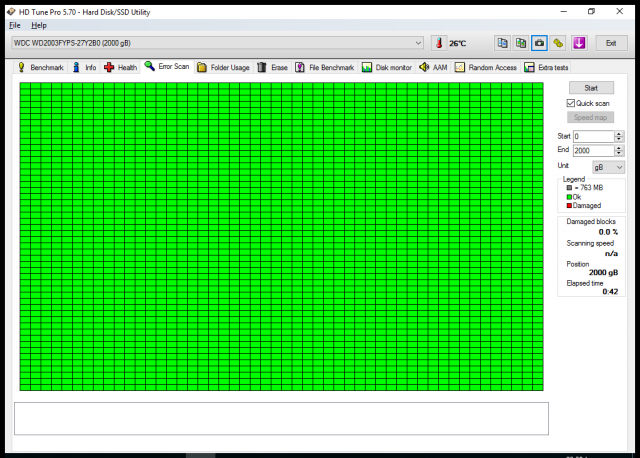Screen dimensions: 640x458
Task: Click the camera save screenshot icon
Action: point(540,43)
